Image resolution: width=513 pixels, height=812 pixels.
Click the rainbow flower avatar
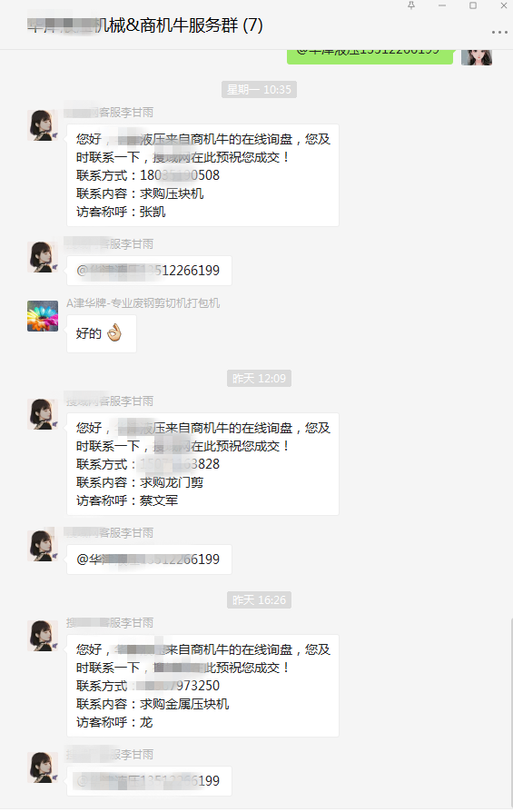click(43, 316)
